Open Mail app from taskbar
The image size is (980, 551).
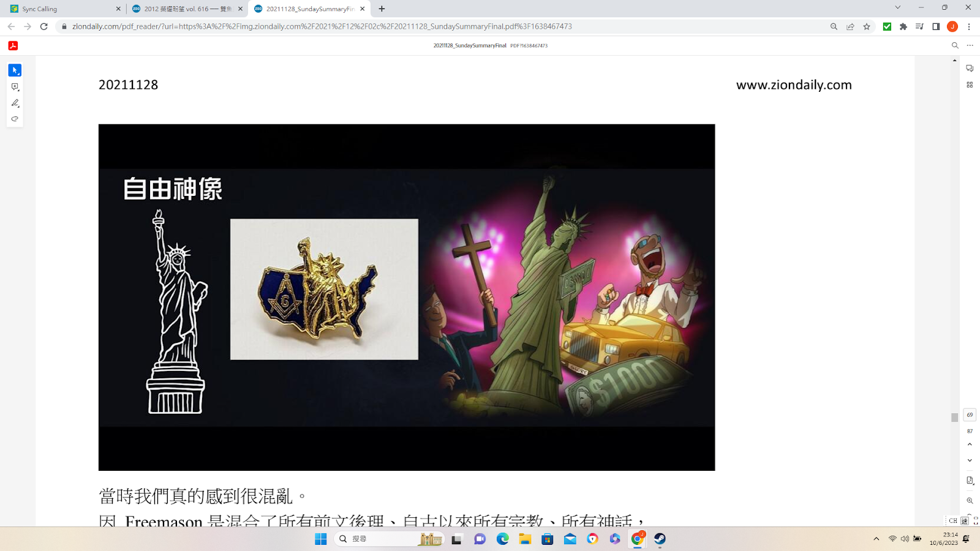pyautogui.click(x=570, y=539)
